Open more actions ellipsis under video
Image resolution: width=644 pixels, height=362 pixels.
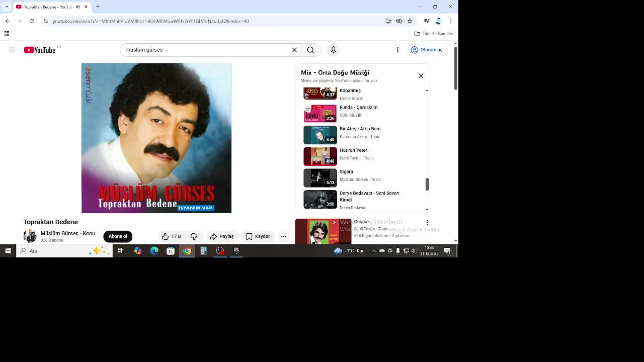click(x=284, y=236)
